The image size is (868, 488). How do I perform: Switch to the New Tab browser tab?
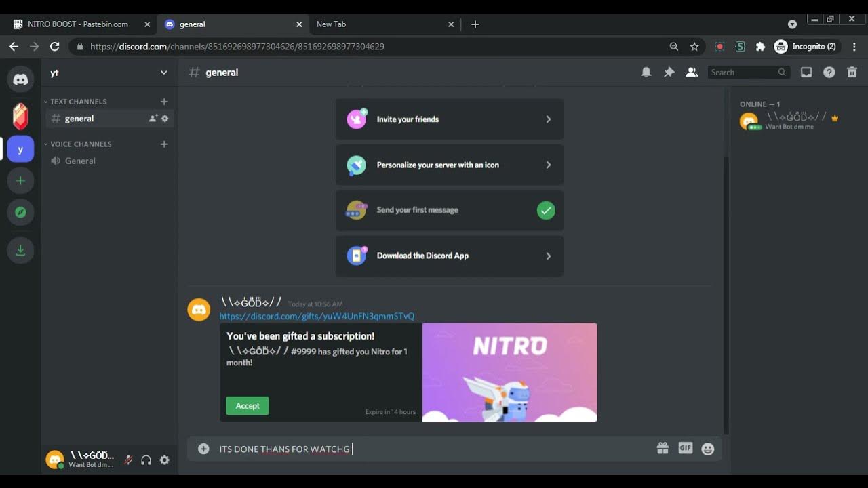tap(384, 24)
